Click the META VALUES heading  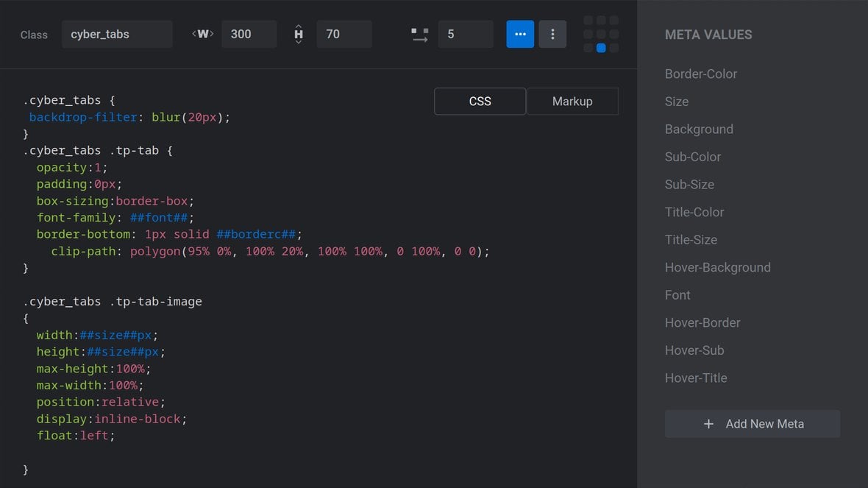708,35
